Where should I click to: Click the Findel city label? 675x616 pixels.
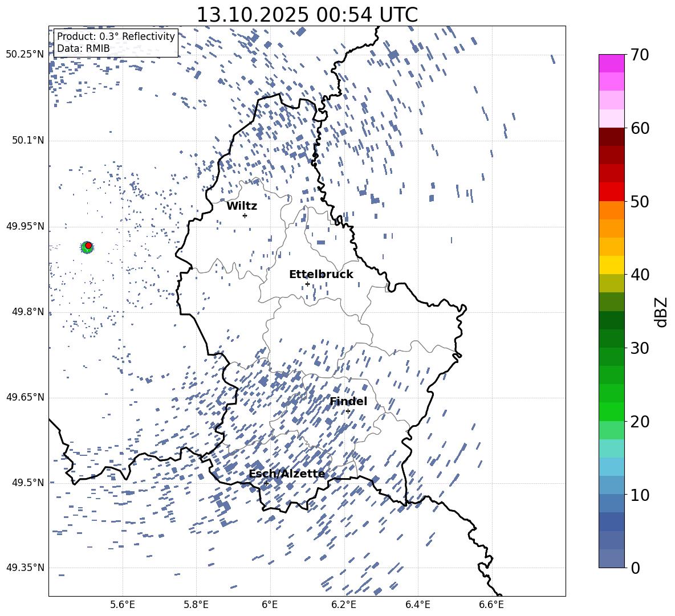point(348,401)
